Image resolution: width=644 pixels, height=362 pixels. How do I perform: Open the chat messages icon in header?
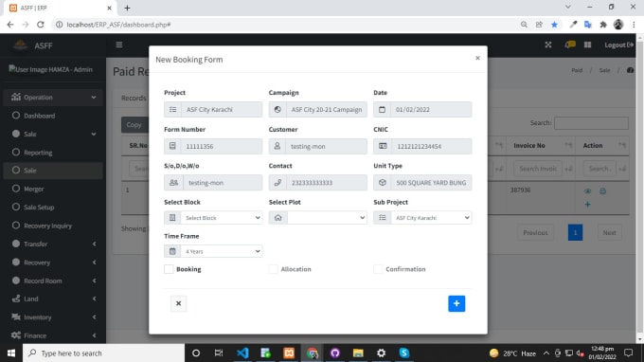tap(570, 45)
